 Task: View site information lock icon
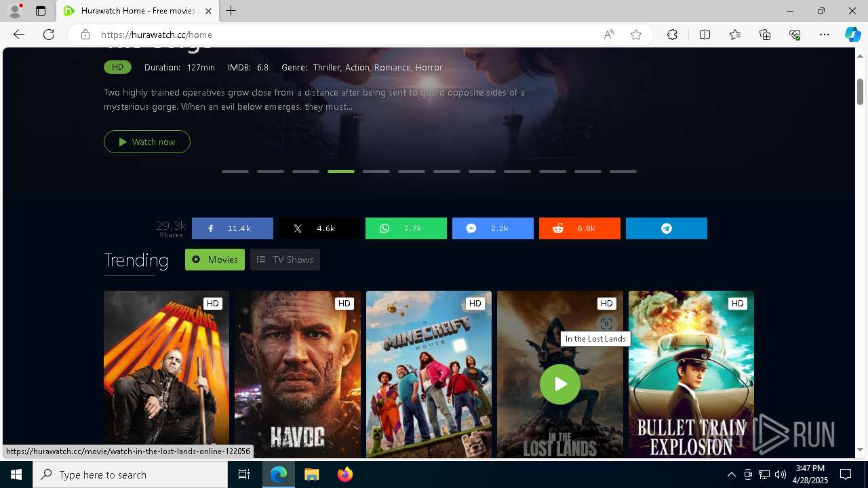click(x=85, y=35)
